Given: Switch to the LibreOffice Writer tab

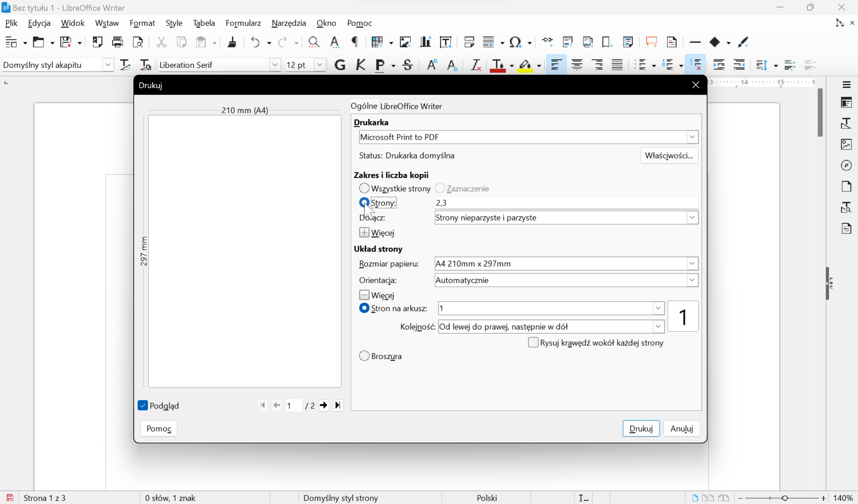Looking at the screenshot, I should tap(411, 106).
